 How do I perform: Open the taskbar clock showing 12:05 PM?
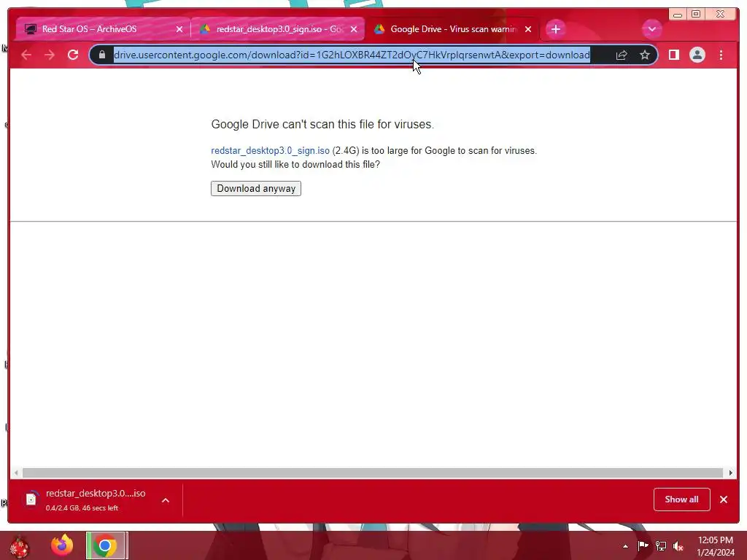716,546
